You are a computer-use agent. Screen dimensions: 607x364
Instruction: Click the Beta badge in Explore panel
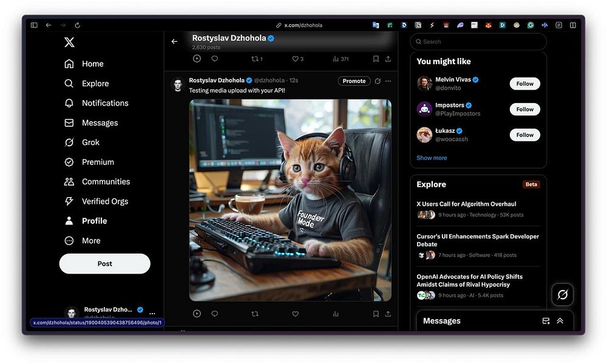(531, 184)
